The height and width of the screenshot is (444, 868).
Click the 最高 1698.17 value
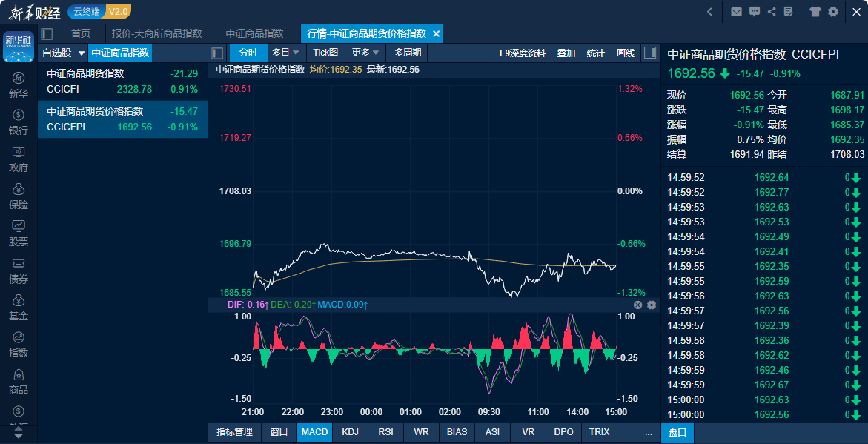[x=847, y=110]
